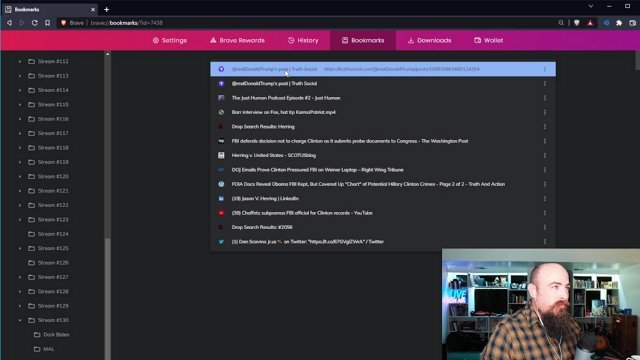Click the search magnifier in address bar
The width and height of the screenshot is (640, 360).
[561, 23]
